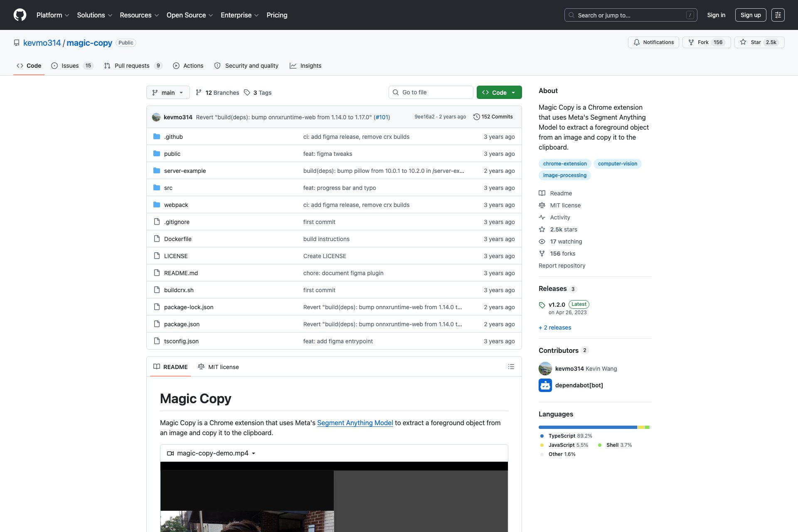Open the GitHub home logo
This screenshot has height=532, width=798.
point(19,15)
